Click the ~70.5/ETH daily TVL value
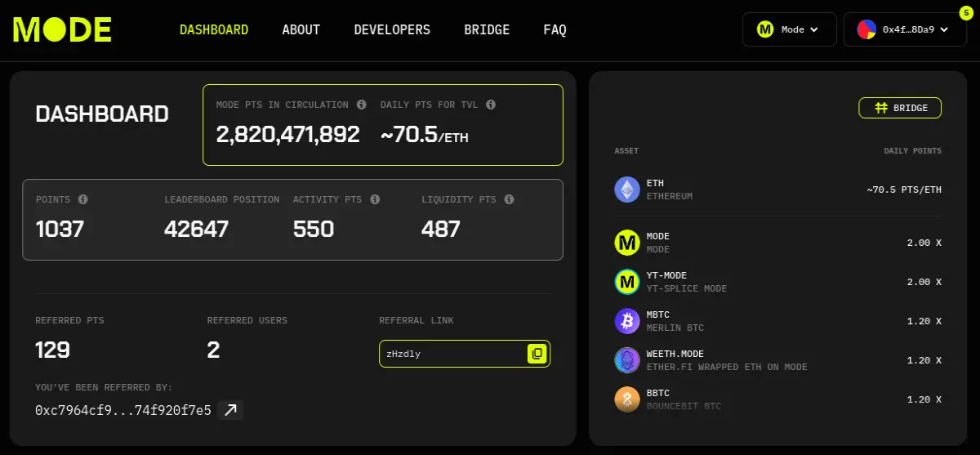The width and height of the screenshot is (980, 455). pos(425,135)
